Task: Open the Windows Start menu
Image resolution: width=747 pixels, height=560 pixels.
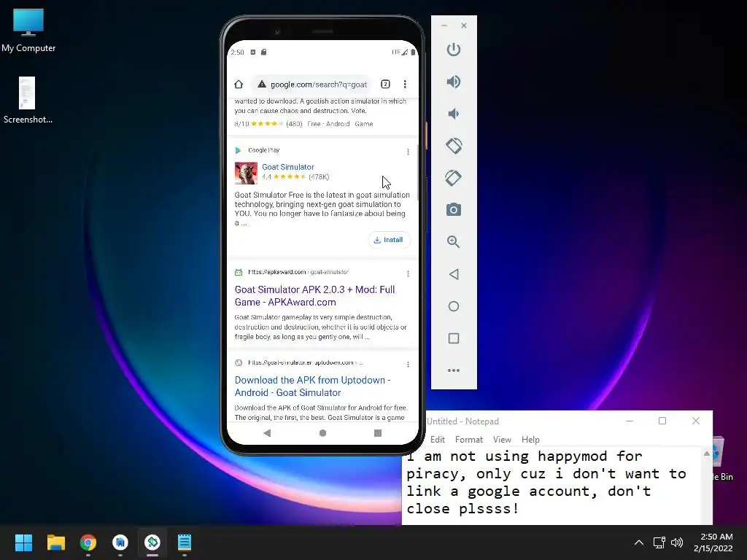Action: [24, 542]
